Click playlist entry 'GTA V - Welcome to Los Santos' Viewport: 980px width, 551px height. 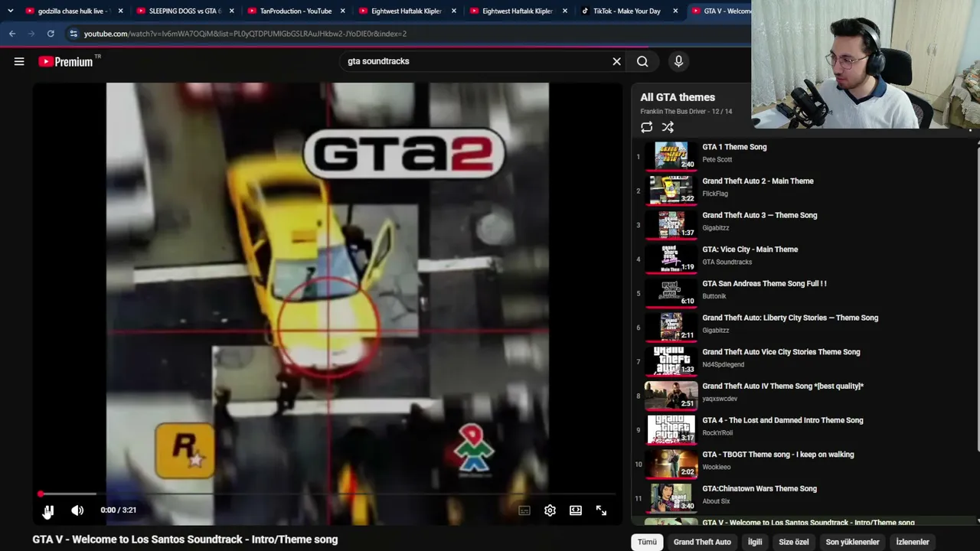click(x=804, y=523)
